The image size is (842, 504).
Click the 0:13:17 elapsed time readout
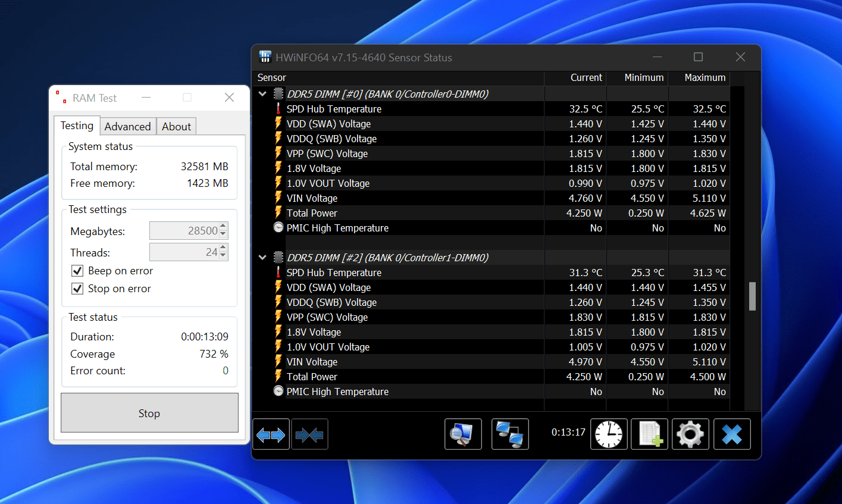[x=568, y=432]
